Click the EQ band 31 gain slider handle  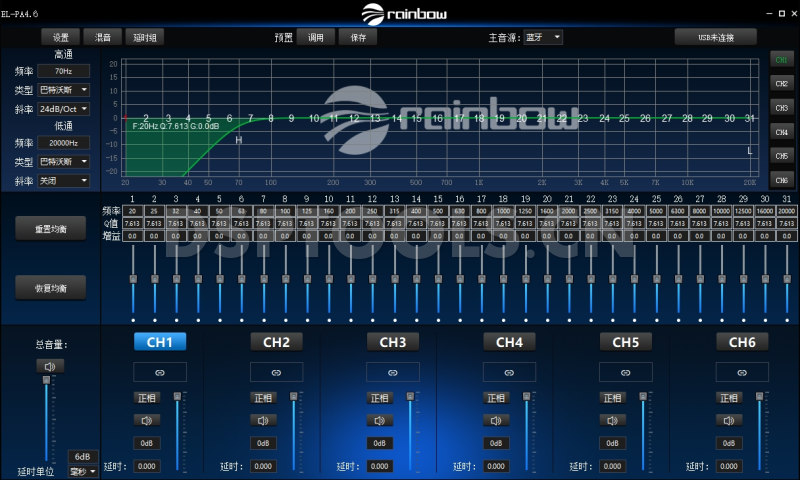click(x=787, y=279)
